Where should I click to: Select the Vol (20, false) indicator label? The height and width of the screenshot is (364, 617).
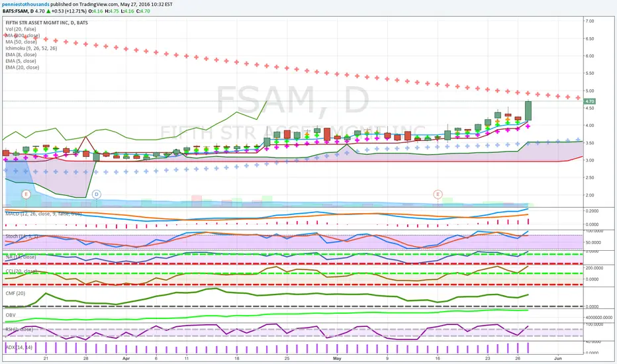point(21,29)
